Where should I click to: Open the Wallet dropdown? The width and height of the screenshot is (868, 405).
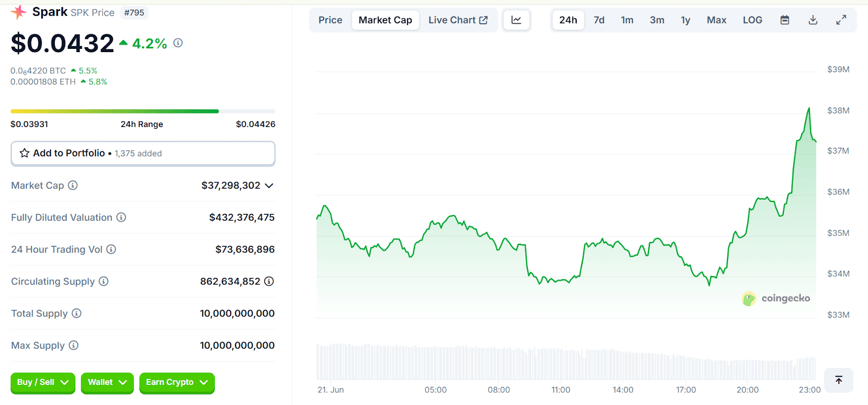107,382
